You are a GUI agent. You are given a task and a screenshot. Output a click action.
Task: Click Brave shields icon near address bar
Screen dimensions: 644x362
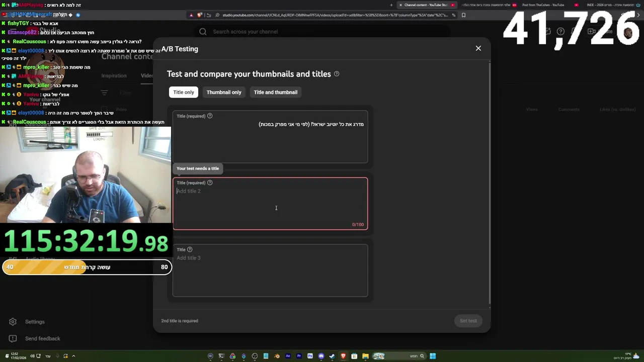click(x=200, y=15)
